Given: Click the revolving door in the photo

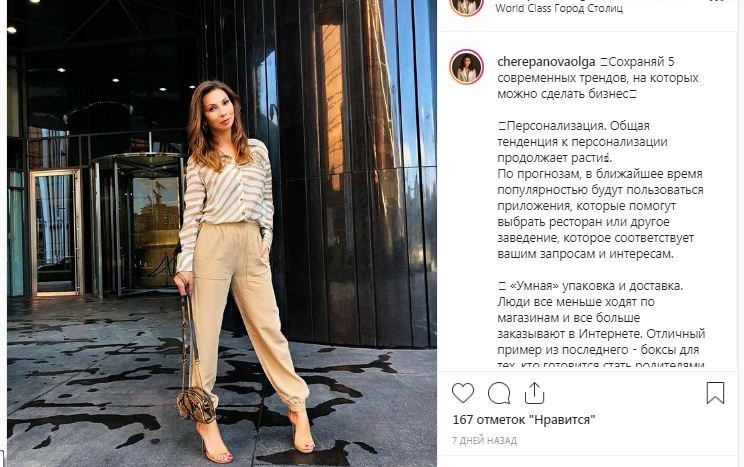Looking at the screenshot, I should [138, 225].
